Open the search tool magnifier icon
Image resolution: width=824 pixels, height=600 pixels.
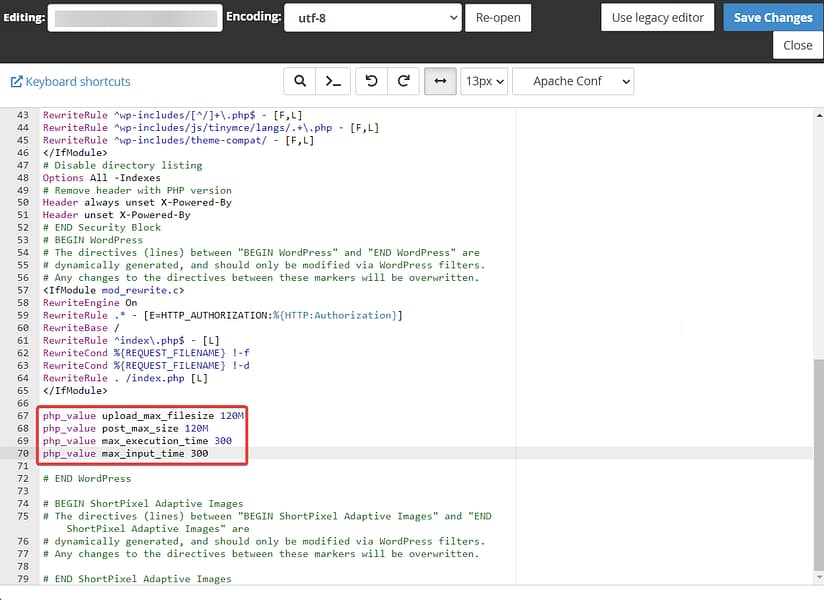click(x=300, y=81)
